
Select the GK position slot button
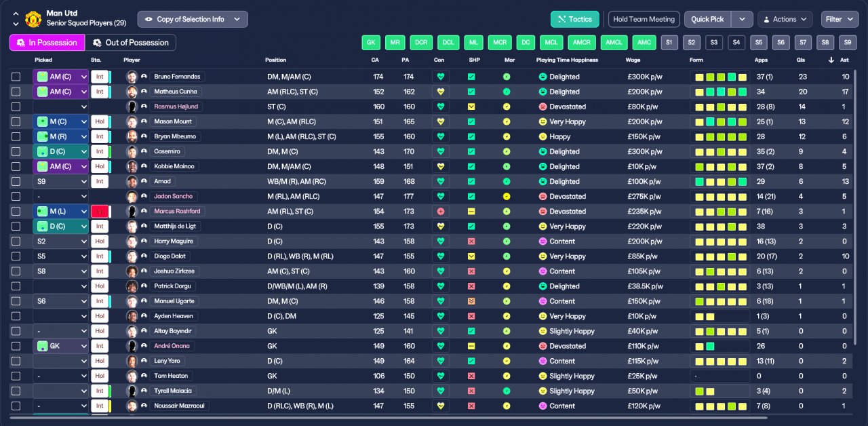(x=371, y=43)
